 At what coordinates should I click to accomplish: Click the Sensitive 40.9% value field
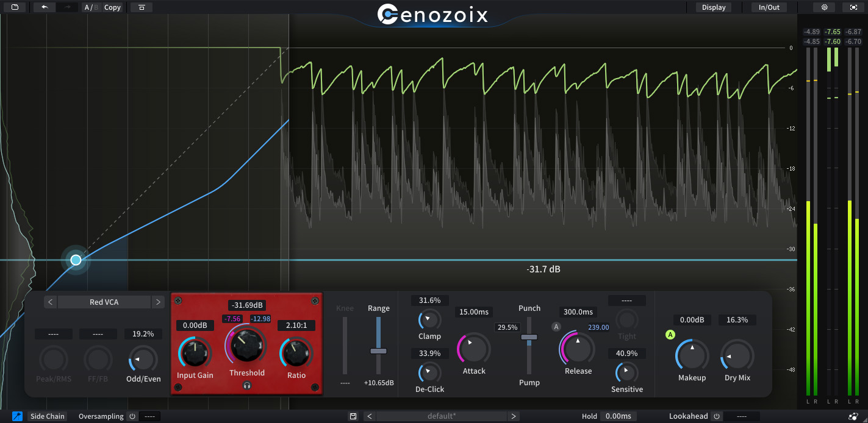pyautogui.click(x=627, y=354)
